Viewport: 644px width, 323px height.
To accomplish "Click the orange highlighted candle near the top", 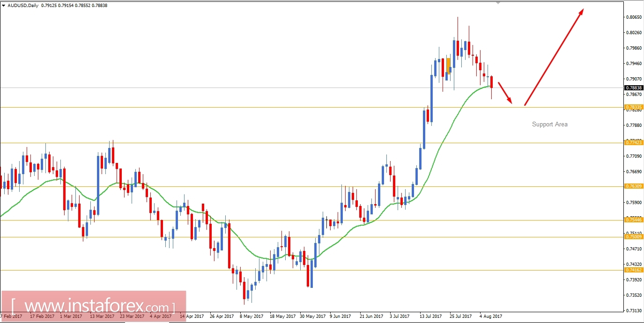I will click(448, 66).
